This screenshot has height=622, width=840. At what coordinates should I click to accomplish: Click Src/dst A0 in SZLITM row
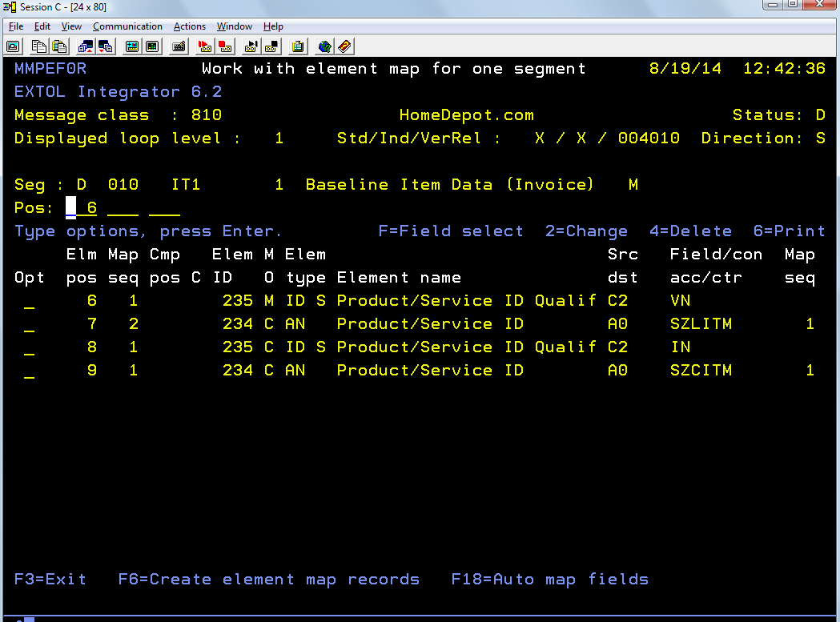pyautogui.click(x=617, y=323)
